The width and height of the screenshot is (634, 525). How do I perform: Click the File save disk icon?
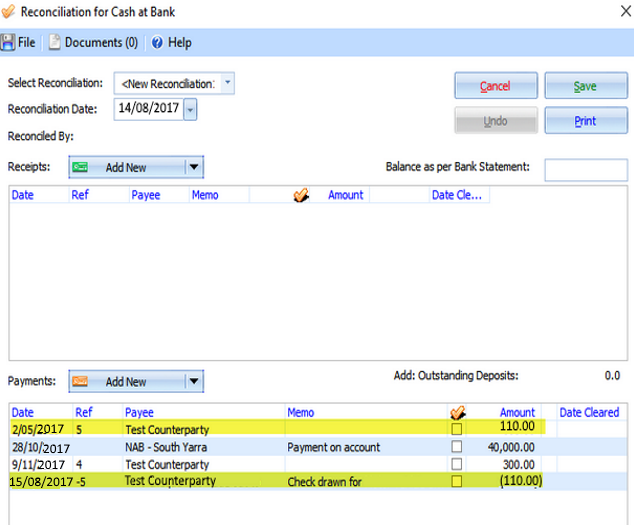coord(8,42)
